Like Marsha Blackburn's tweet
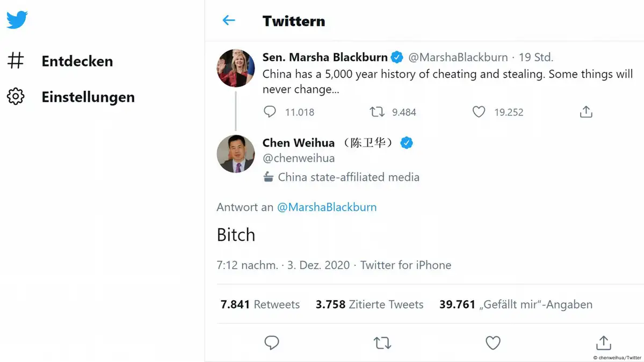This screenshot has width=644, height=362. [479, 112]
